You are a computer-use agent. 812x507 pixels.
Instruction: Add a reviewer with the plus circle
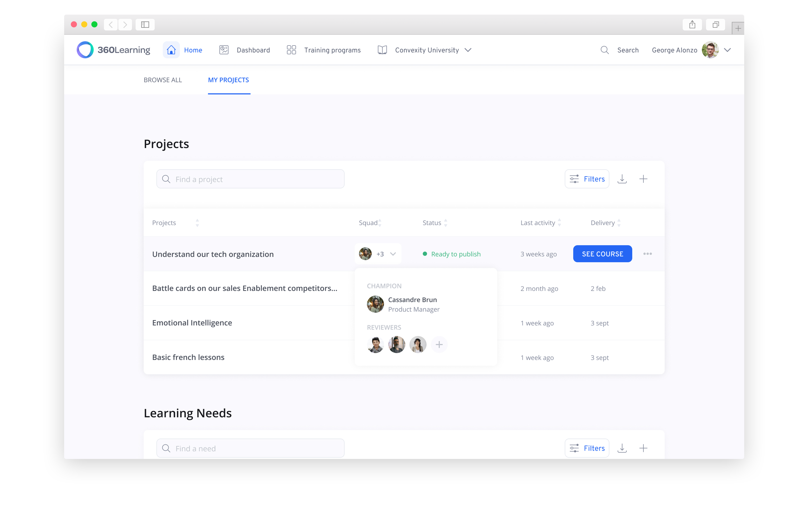pyautogui.click(x=439, y=344)
